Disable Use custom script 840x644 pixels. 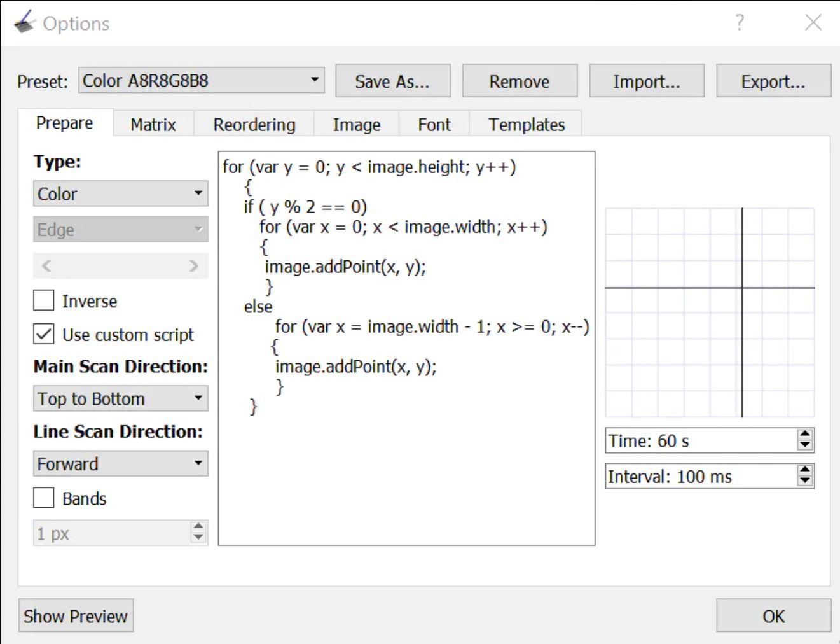(x=43, y=334)
